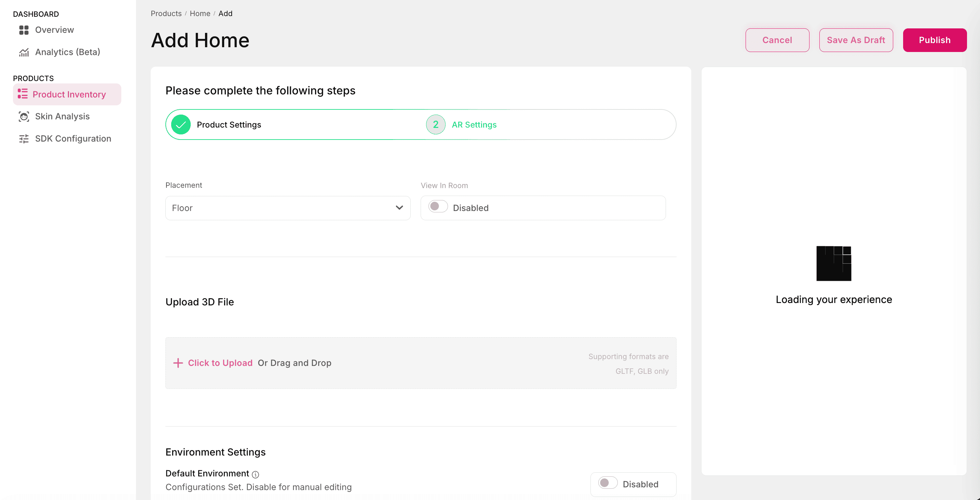Image resolution: width=980 pixels, height=500 pixels.
Task: Click the plus icon in upload area
Action: [x=178, y=363]
